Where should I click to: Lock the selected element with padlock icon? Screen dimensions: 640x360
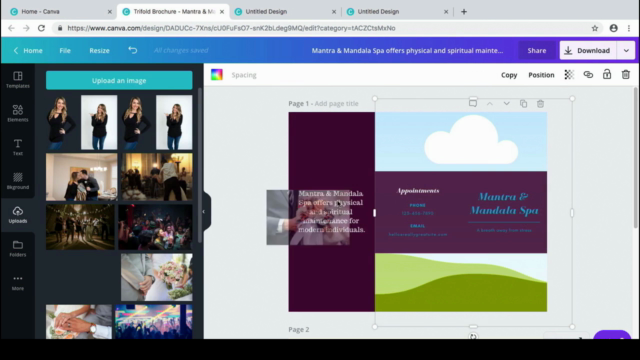click(607, 74)
